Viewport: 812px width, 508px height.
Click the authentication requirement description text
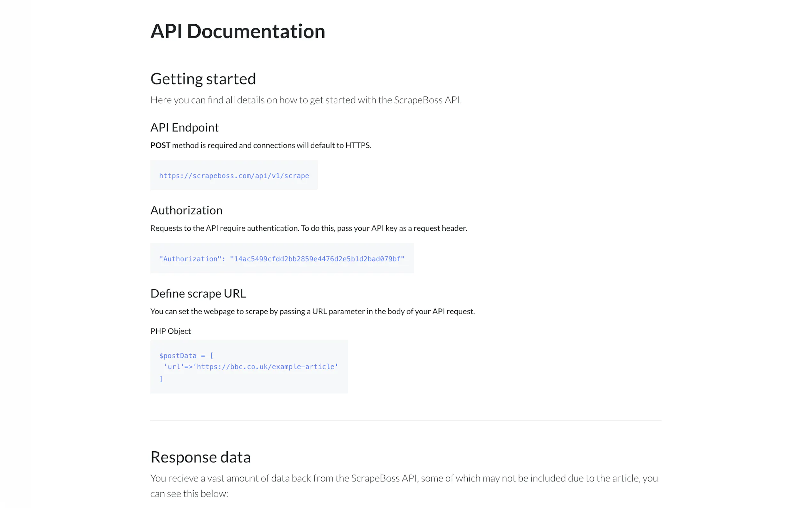coord(308,228)
